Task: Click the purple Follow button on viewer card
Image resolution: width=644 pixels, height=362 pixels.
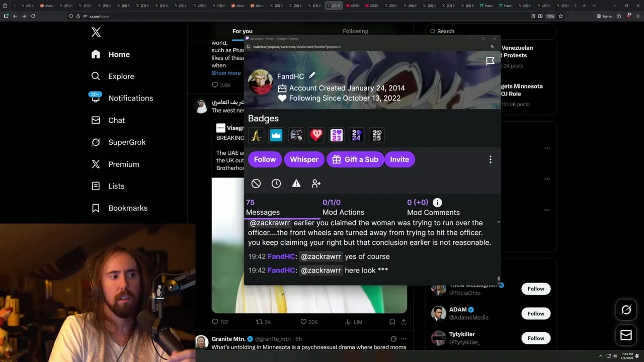Action: pos(265,159)
